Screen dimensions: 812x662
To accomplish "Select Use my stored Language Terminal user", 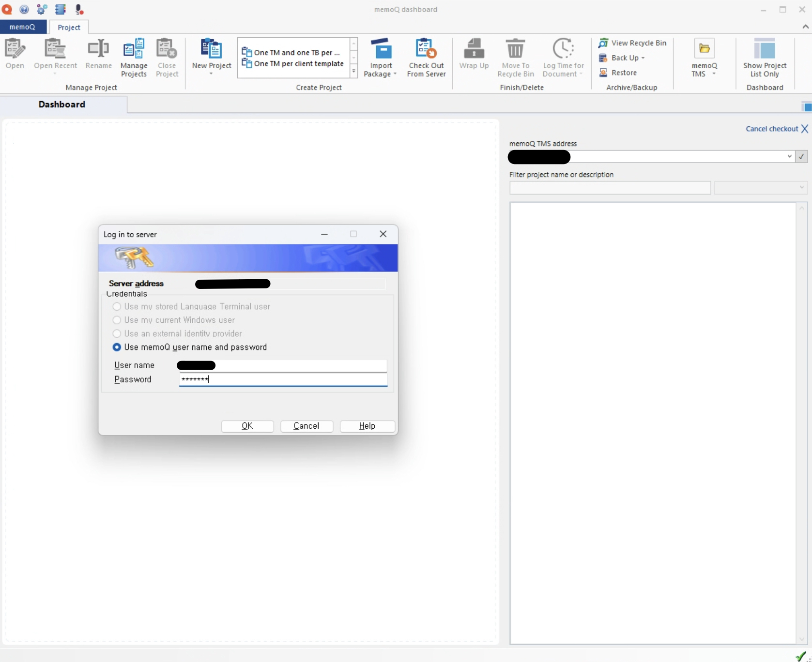I will tap(192, 306).
